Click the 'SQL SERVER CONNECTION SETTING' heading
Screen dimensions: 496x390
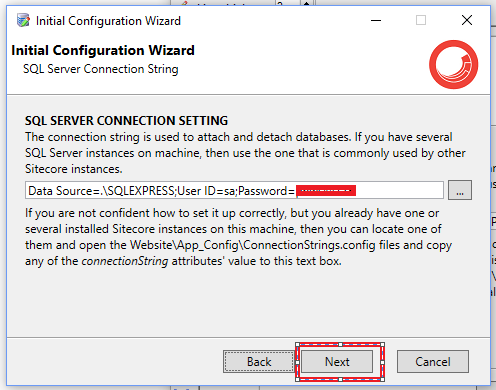(126, 120)
